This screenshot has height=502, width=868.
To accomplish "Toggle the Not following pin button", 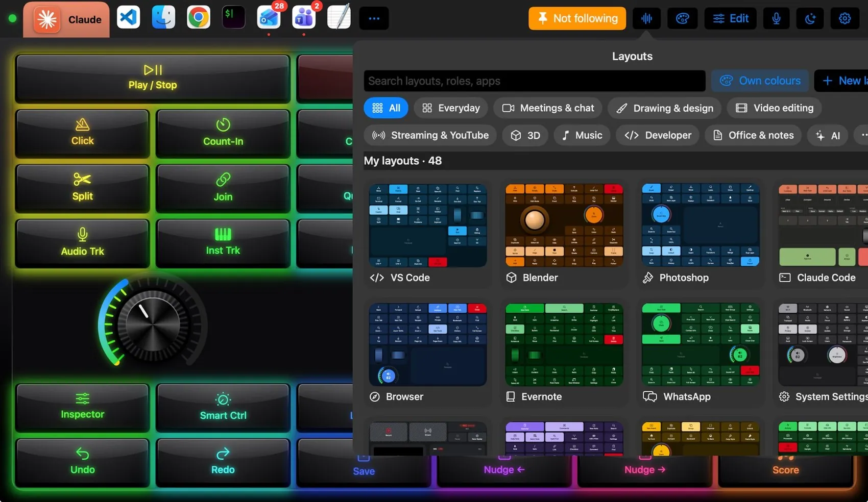I will [577, 19].
